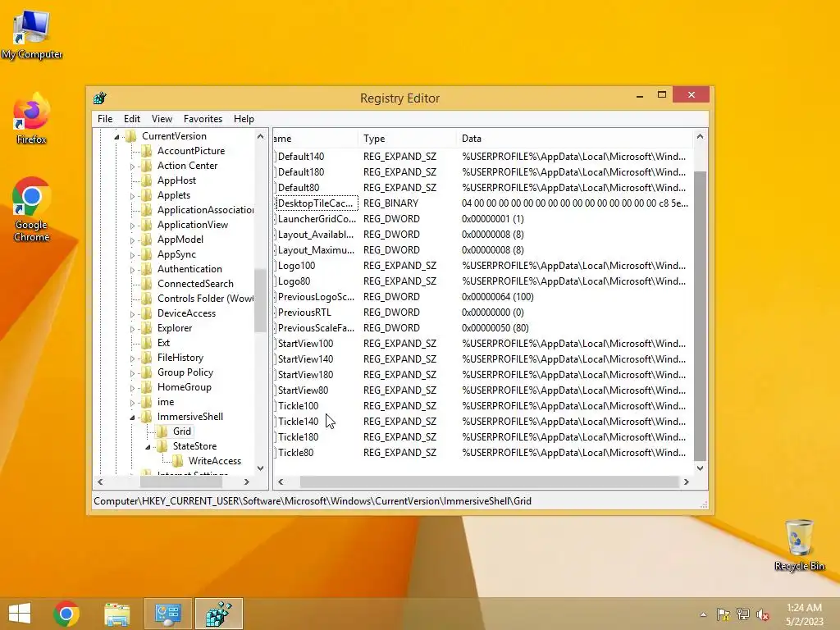840x630 pixels.
Task: Collapse the CurrentVersion tree node
Action: coord(116,137)
